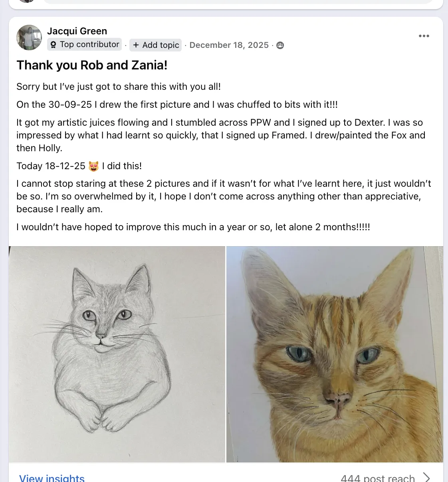
Task: Click Jacqui Green's profile picture
Action: [29, 38]
